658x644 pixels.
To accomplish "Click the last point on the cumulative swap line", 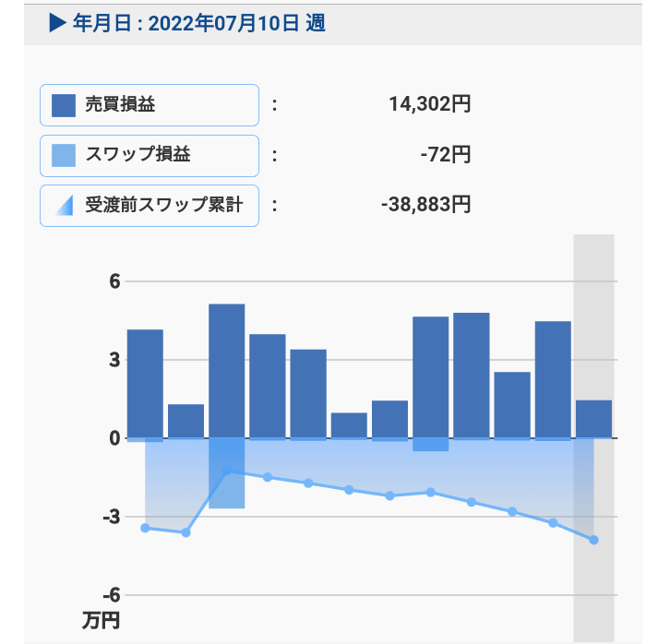I will coord(593,540).
